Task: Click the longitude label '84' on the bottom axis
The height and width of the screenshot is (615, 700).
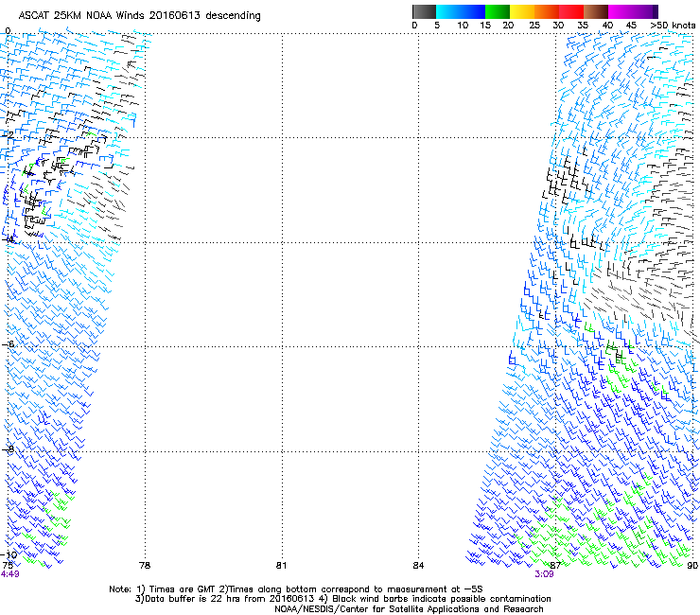Action: pyautogui.click(x=418, y=566)
